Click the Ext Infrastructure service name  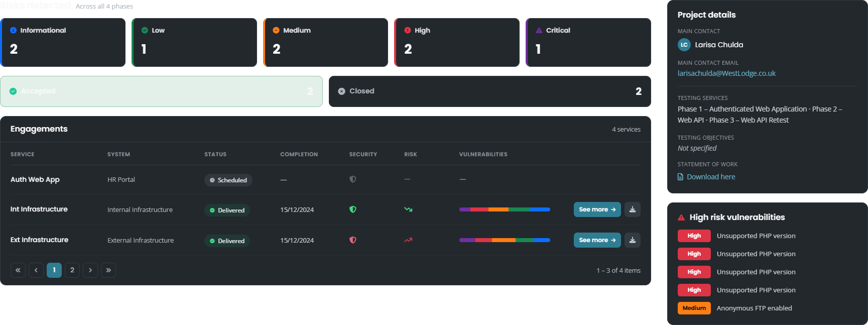click(39, 240)
